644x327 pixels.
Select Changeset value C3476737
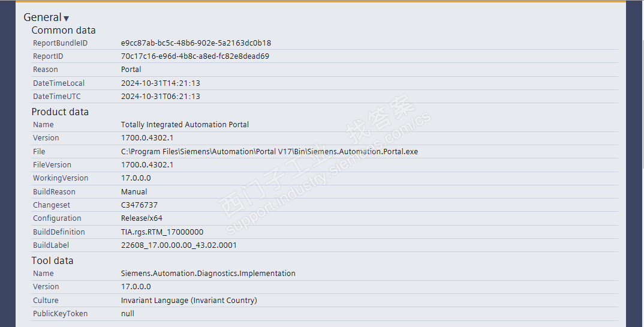(x=139, y=205)
